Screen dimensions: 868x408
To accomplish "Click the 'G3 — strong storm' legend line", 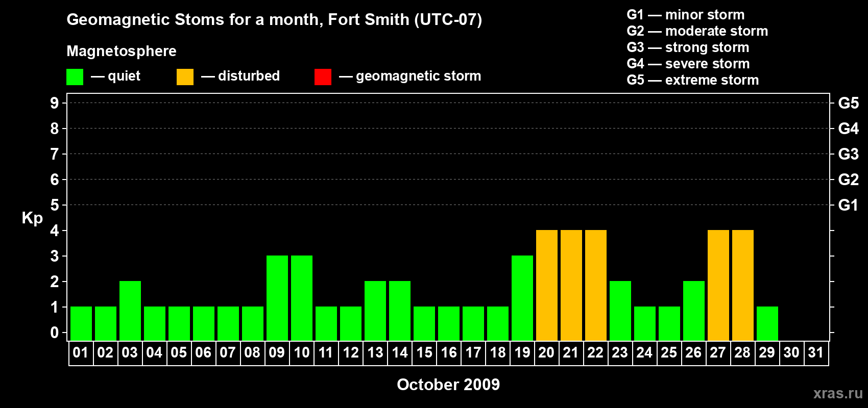I will point(688,47).
